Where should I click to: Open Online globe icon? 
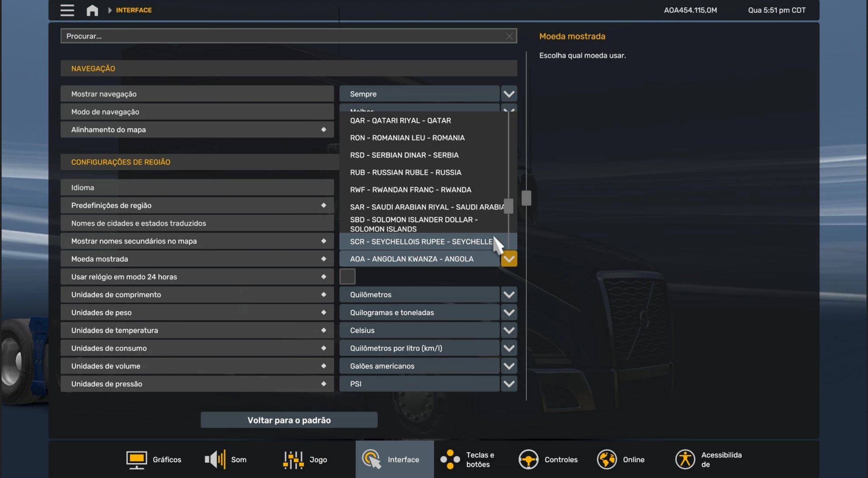pyautogui.click(x=606, y=460)
